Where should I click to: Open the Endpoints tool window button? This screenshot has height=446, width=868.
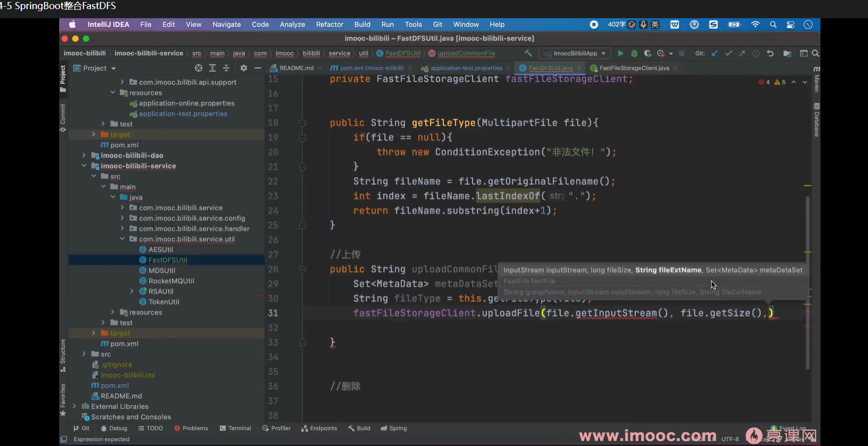319,428
